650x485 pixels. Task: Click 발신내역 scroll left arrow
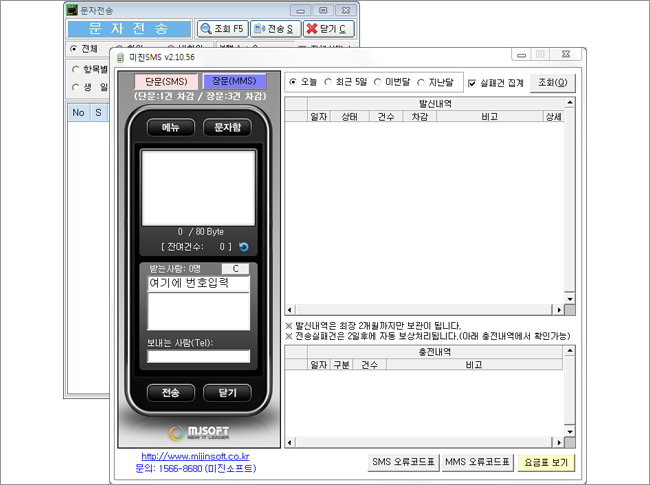point(290,310)
